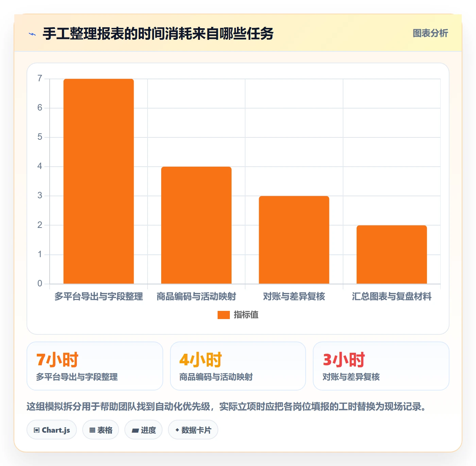Click the diamond icon in 数据卡片 chip
476x466 pixels.
(177, 430)
